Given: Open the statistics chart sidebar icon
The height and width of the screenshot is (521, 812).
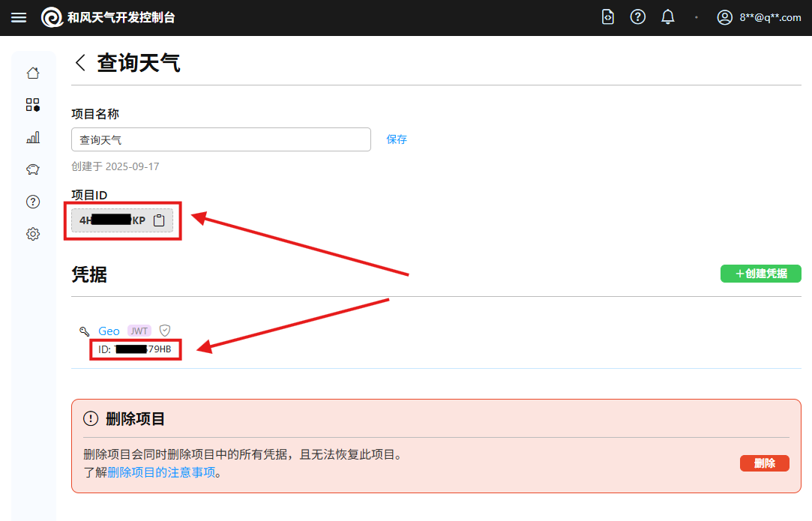Looking at the screenshot, I should tap(33, 137).
